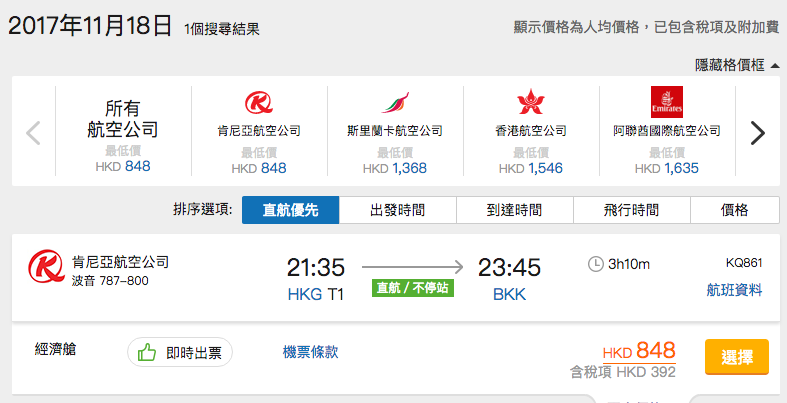The width and height of the screenshot is (787, 403).
Task: Collapse price grid via 隱藏格價框
Action: pos(737,65)
